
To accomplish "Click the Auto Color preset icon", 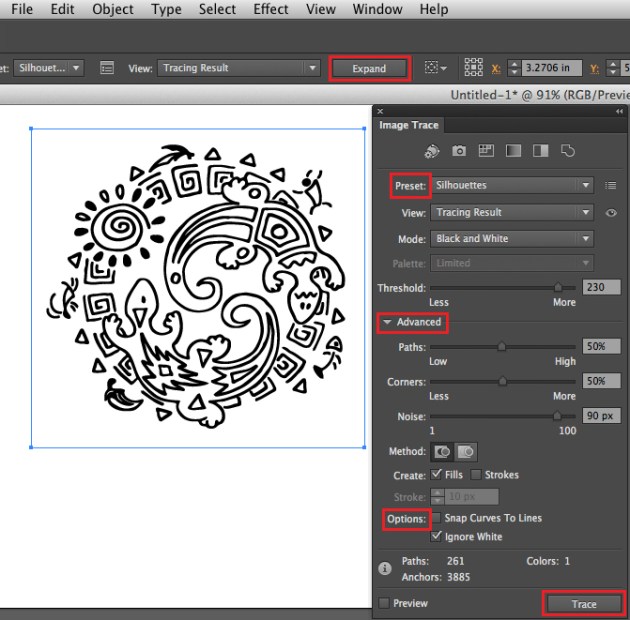I will (432, 151).
